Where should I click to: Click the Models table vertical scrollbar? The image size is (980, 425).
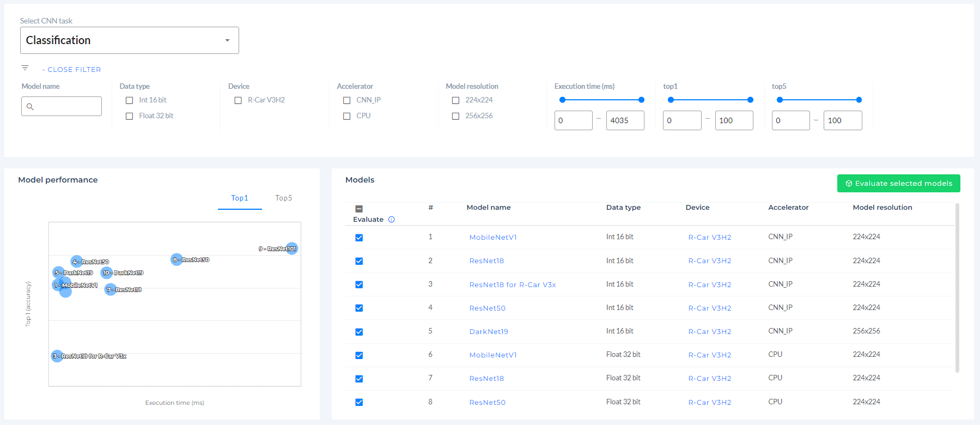[x=957, y=288]
